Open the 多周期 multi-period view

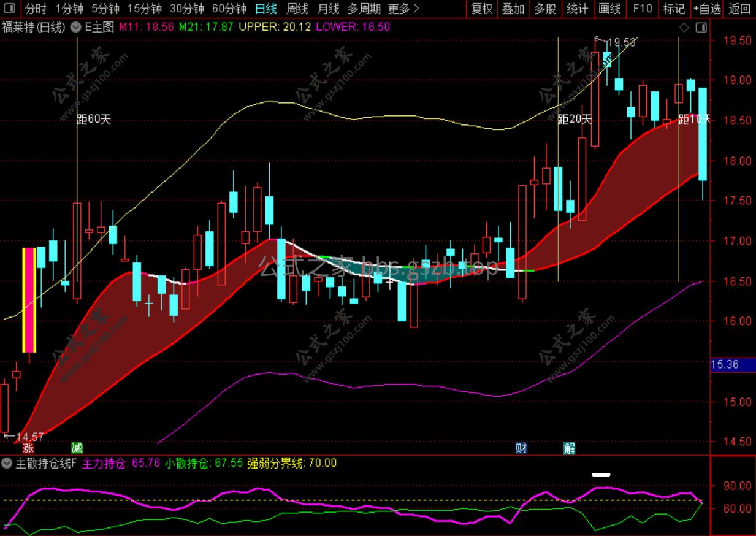(364, 9)
